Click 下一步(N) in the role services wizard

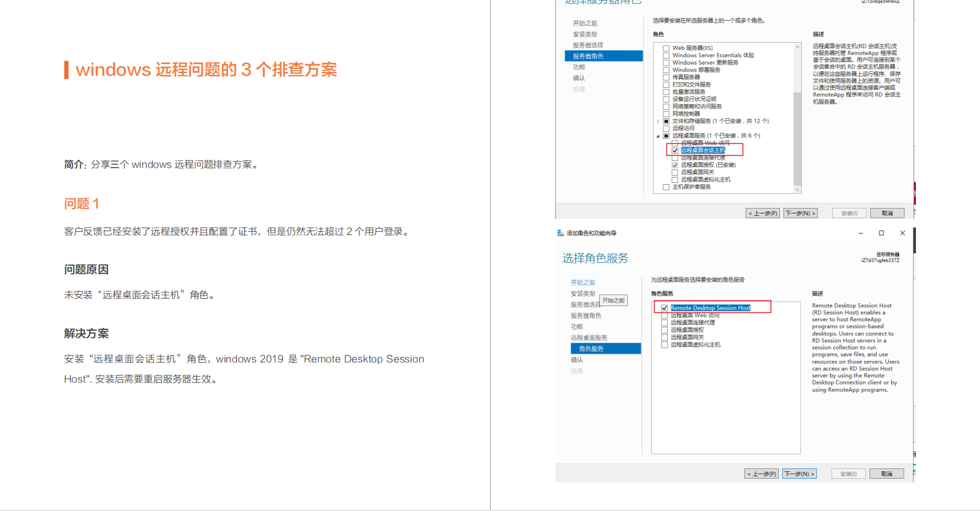click(x=799, y=474)
